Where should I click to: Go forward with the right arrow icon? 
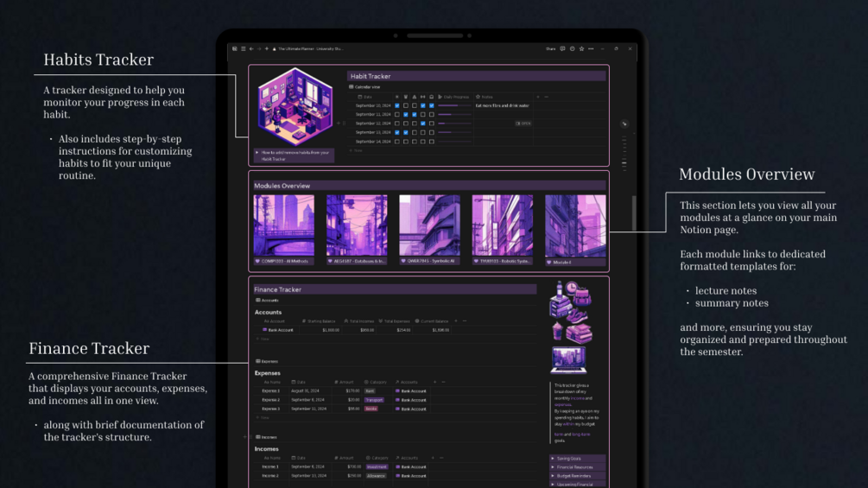pos(259,48)
